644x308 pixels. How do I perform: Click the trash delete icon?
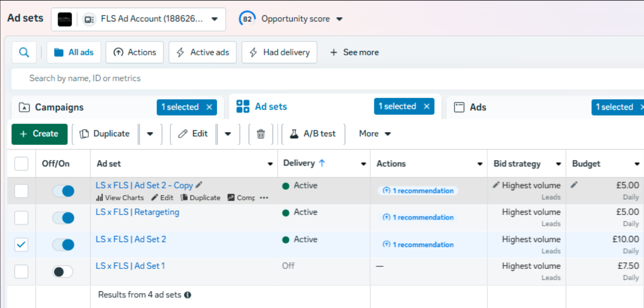coord(260,134)
